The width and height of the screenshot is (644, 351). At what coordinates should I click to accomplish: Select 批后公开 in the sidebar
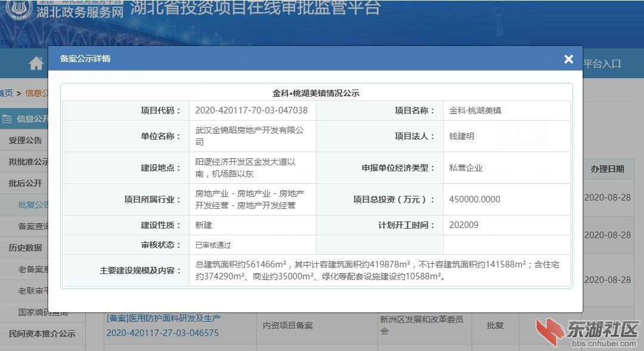(25, 183)
